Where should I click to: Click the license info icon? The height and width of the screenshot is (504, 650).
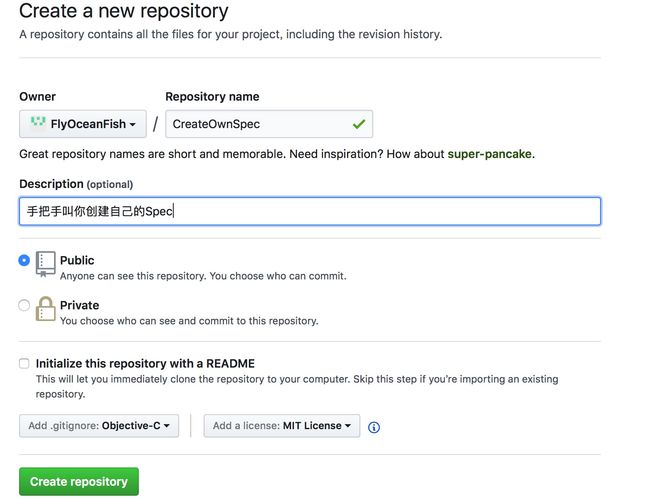[374, 427]
